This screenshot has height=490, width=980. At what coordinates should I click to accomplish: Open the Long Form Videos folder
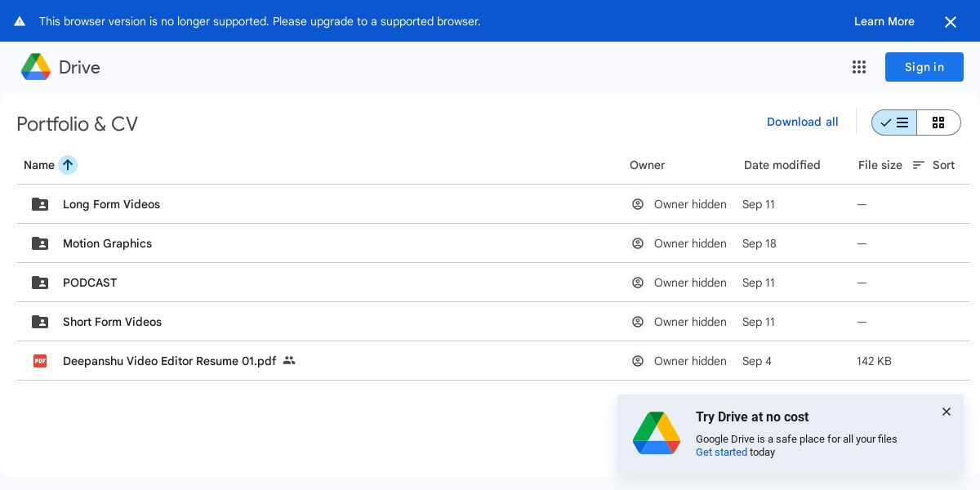pyautogui.click(x=111, y=204)
